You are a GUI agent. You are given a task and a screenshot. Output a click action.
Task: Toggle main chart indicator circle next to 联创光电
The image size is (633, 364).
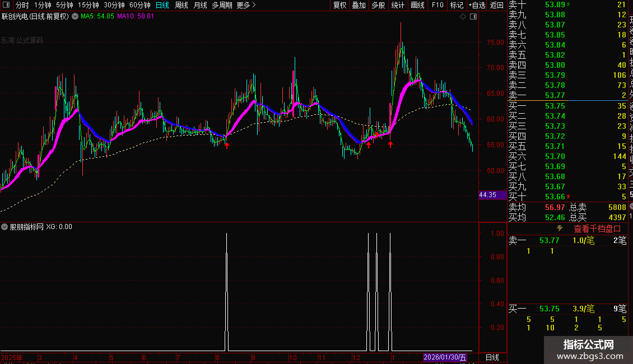[75, 17]
